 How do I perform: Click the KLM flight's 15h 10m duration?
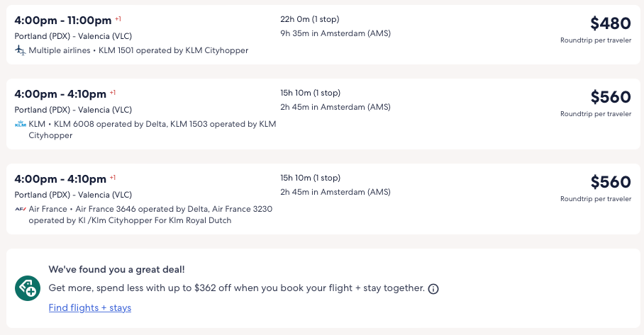pos(310,93)
